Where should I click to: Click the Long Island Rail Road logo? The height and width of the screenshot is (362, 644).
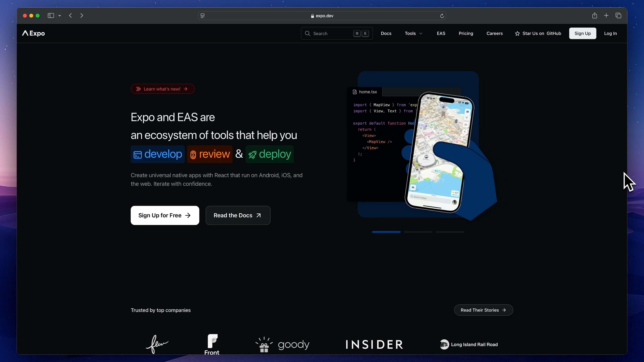coord(469,345)
